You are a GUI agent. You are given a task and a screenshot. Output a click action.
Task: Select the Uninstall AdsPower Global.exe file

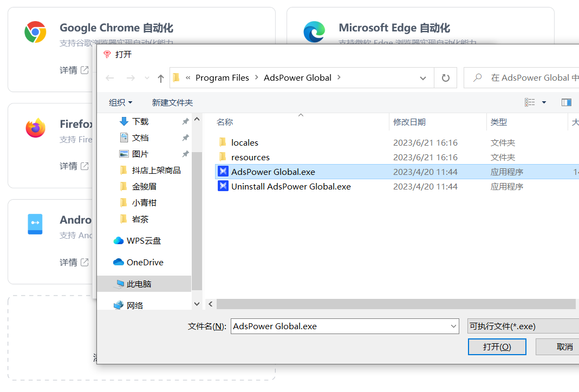pos(291,186)
